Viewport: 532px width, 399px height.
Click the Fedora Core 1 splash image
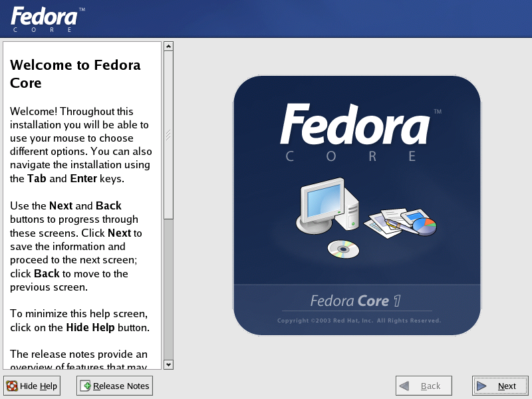pos(357,205)
